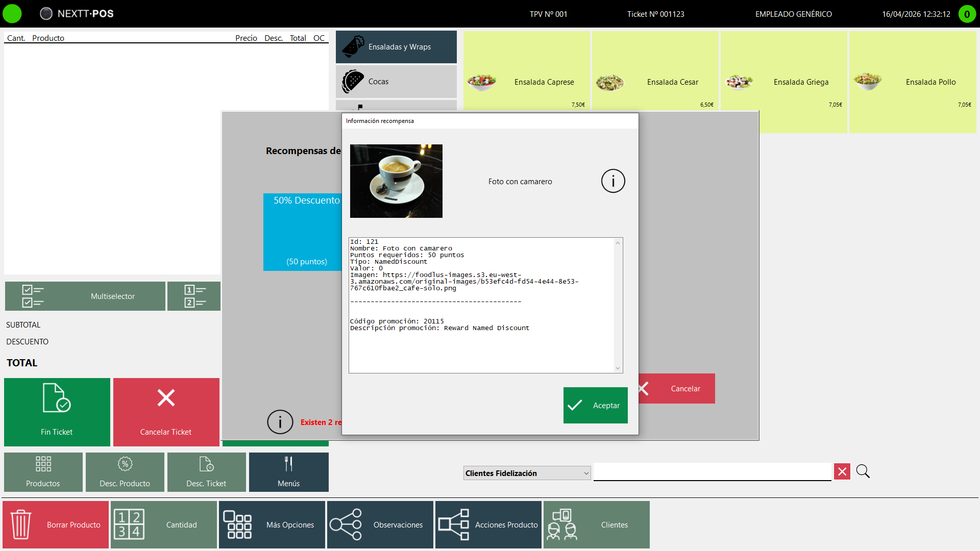Open the numbered list selector icon
Screen dimensions: 980x551
point(194,296)
